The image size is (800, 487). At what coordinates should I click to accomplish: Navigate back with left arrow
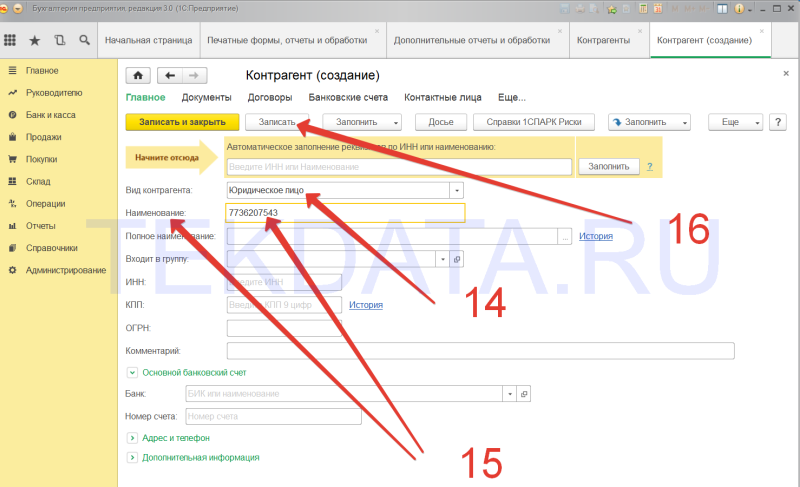pos(170,75)
